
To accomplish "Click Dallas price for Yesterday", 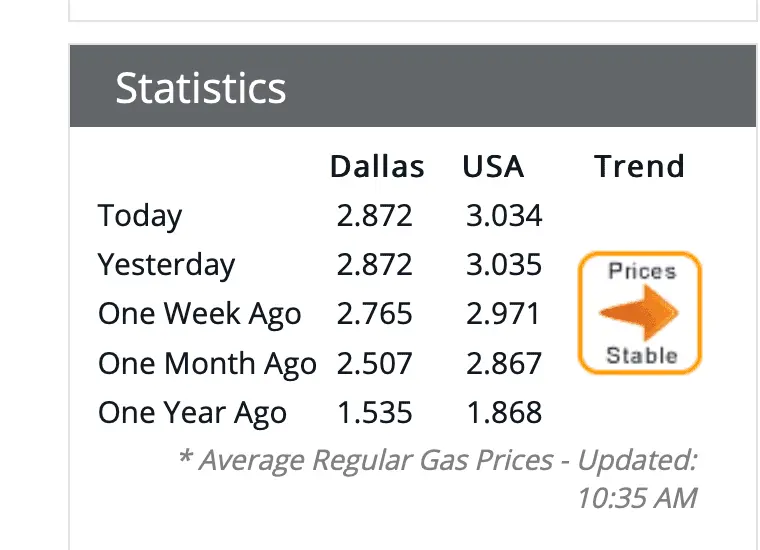I will click(x=375, y=264).
